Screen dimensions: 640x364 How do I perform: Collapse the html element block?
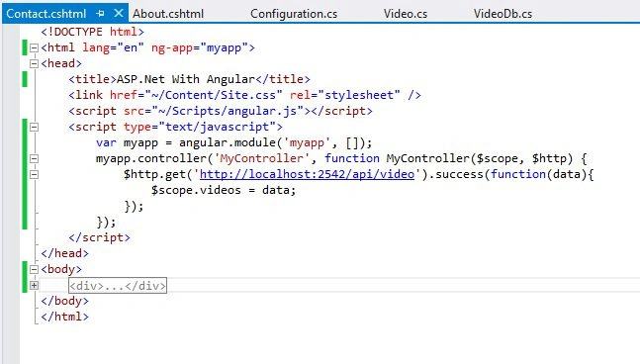35,48
